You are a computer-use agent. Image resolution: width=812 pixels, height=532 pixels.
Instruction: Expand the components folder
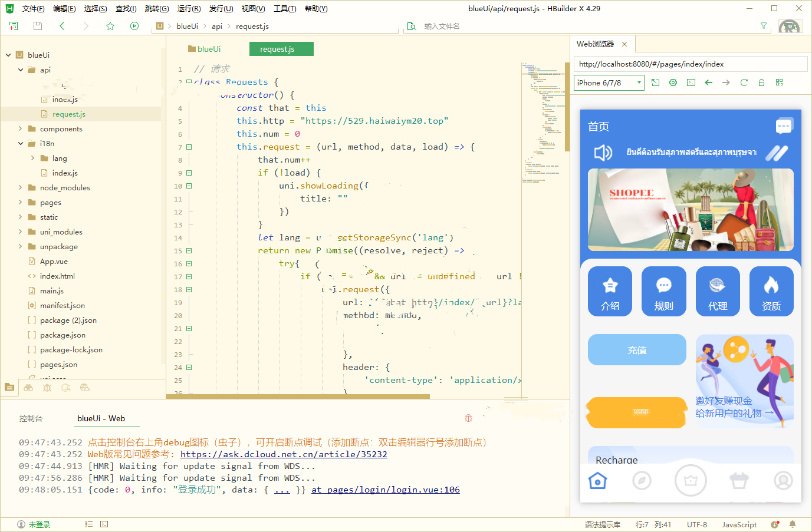20,129
